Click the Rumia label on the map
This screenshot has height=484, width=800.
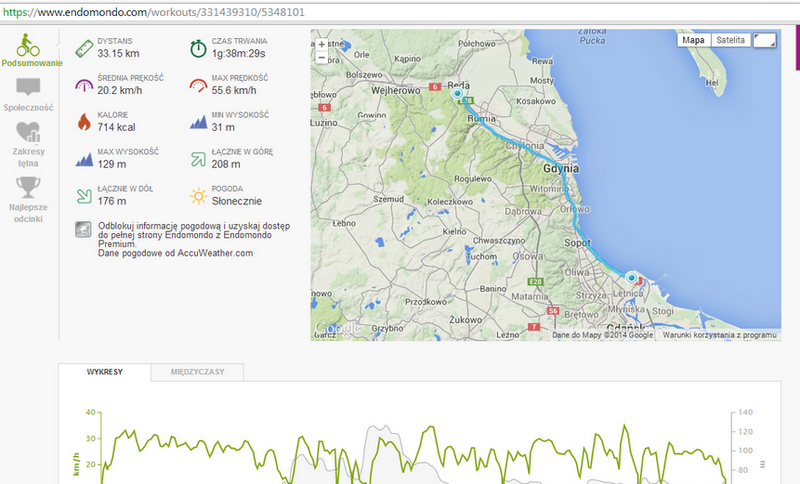(481, 118)
